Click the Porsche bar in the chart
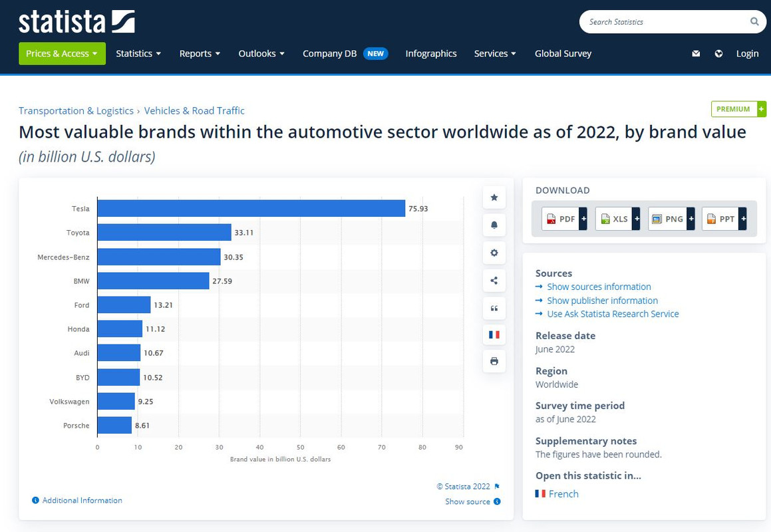The height and width of the screenshot is (532, 771). click(114, 426)
